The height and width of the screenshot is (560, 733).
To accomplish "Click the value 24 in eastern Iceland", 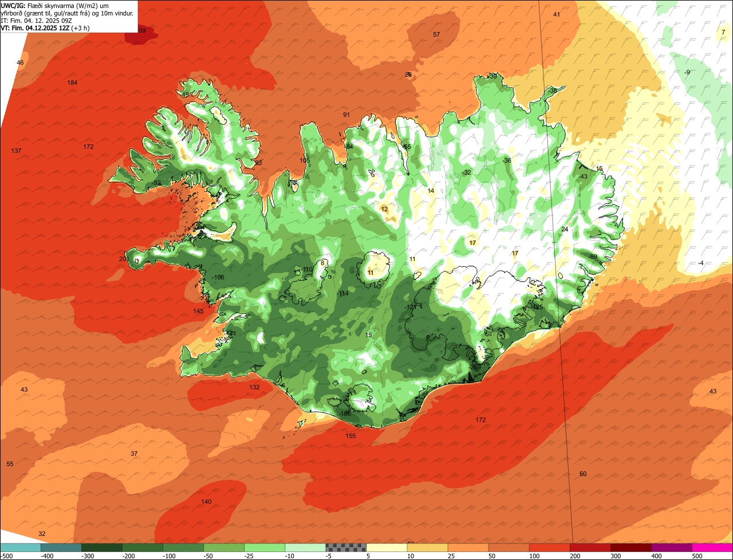I will (565, 229).
